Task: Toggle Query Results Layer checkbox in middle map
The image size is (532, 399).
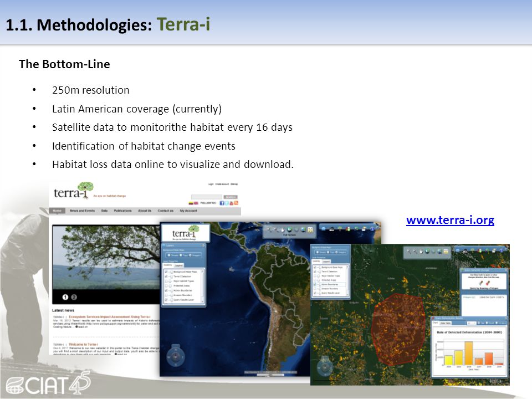Action: click(x=166, y=300)
